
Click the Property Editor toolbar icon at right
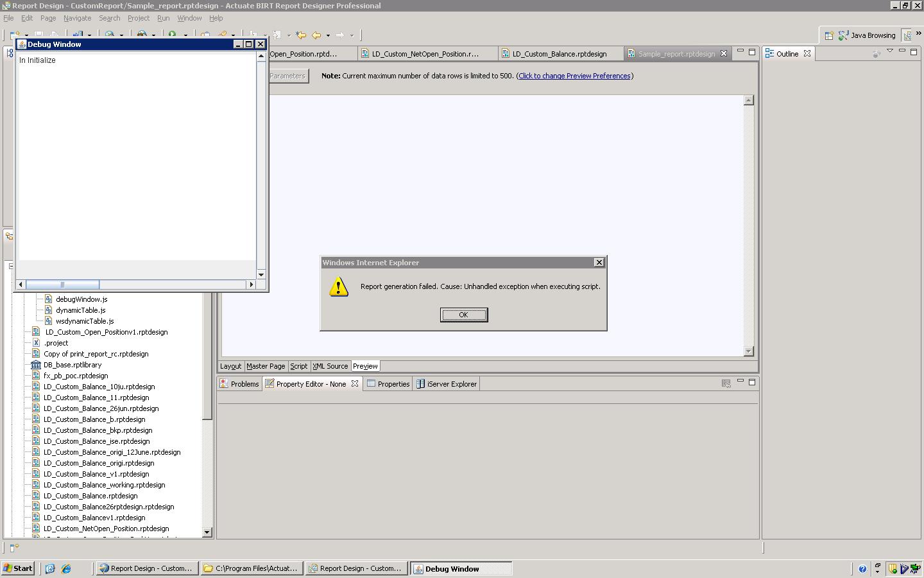click(726, 383)
